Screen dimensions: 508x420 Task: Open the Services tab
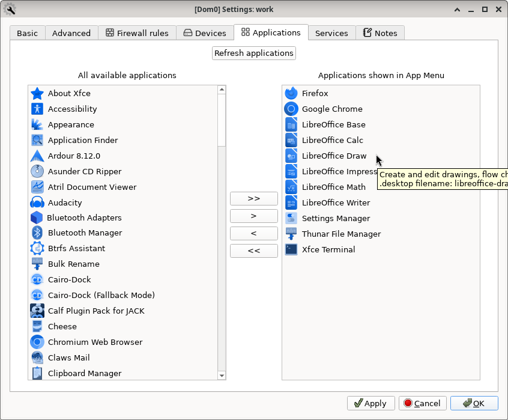click(331, 33)
